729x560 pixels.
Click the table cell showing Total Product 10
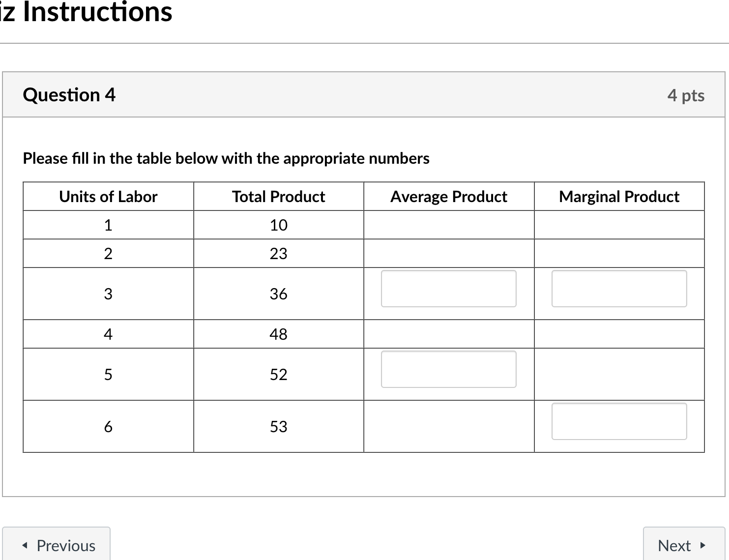click(278, 225)
